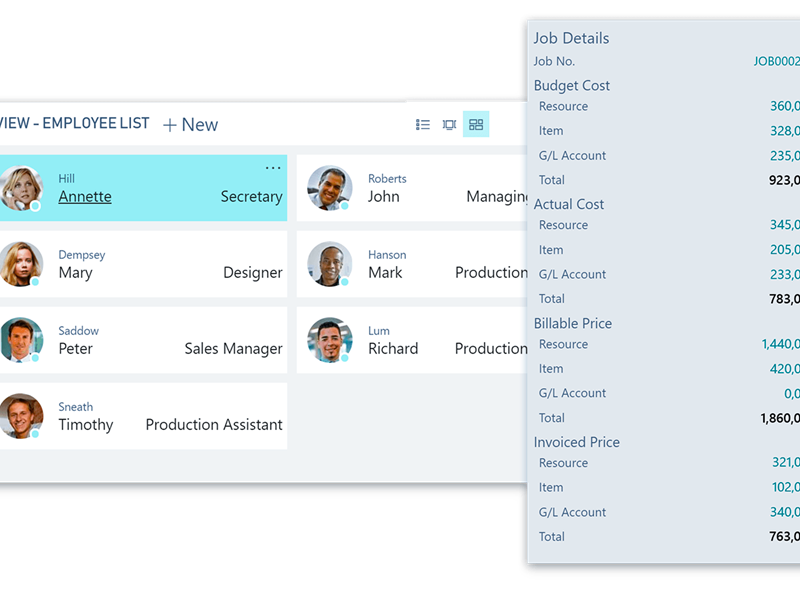Screen dimensions: 800x600
Task: Click Timothy Sneath's profile photo
Action: pyautogui.click(x=21, y=416)
